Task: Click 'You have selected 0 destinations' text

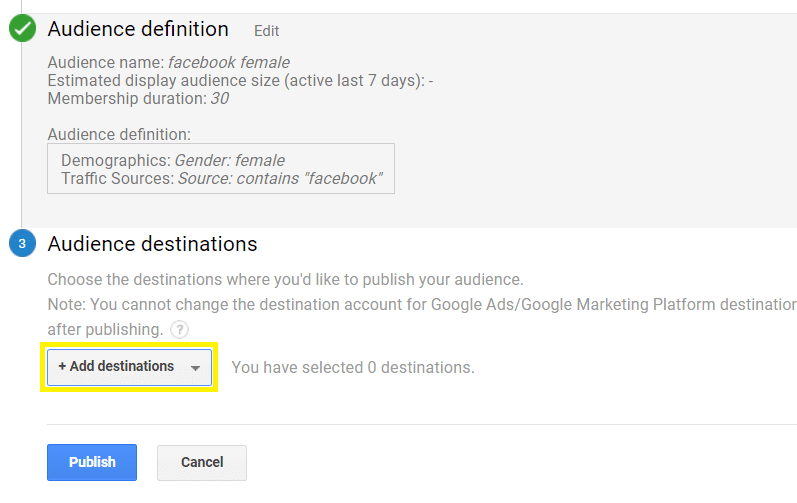Action: point(353,367)
